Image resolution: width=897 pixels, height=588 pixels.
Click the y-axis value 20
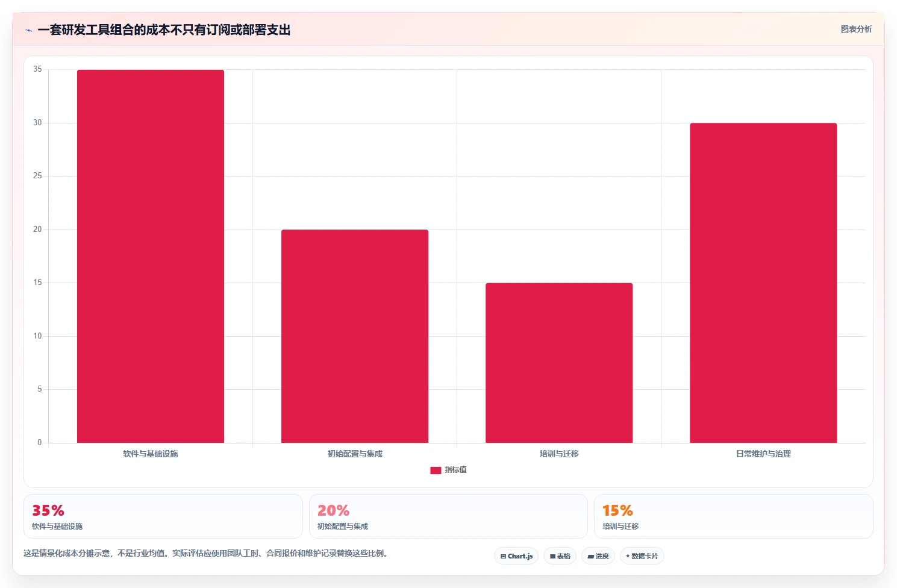coord(37,230)
